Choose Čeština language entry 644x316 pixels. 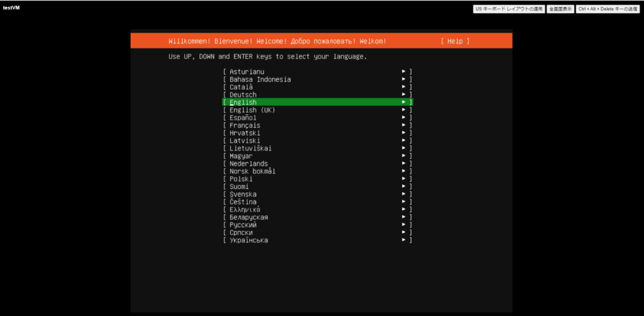(x=318, y=202)
